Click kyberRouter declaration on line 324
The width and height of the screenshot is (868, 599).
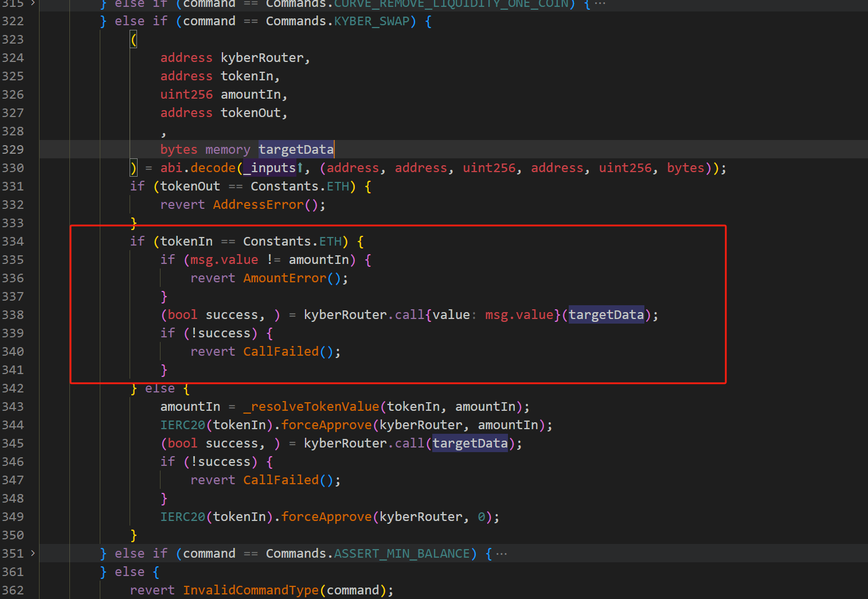tap(262, 58)
